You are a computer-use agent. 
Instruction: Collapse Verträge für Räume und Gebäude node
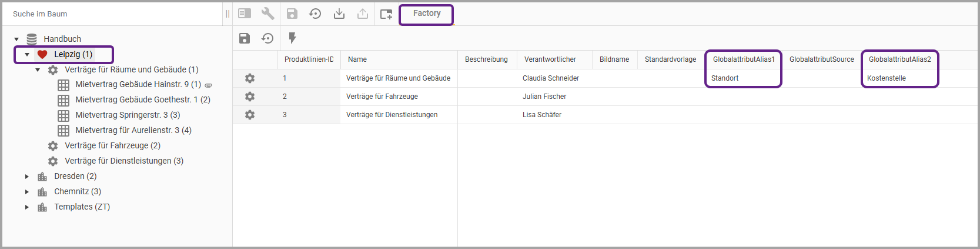click(38, 69)
